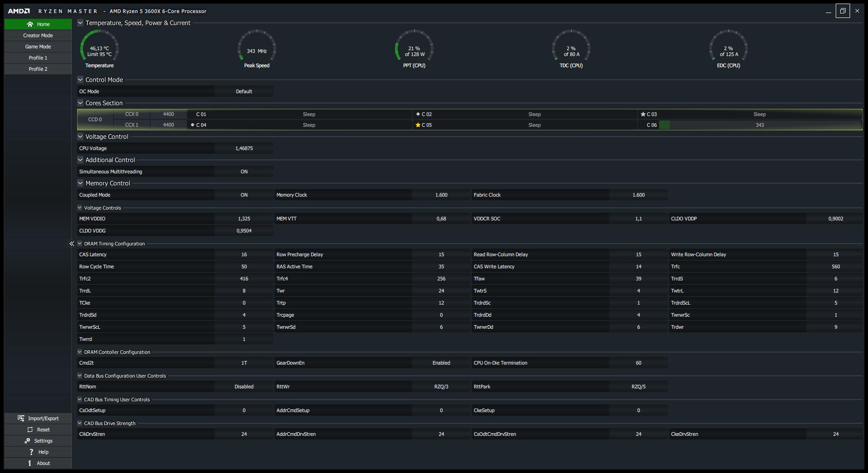This screenshot has width=868, height=473.
Task: Collapse the Additional Control section
Action: pos(80,160)
